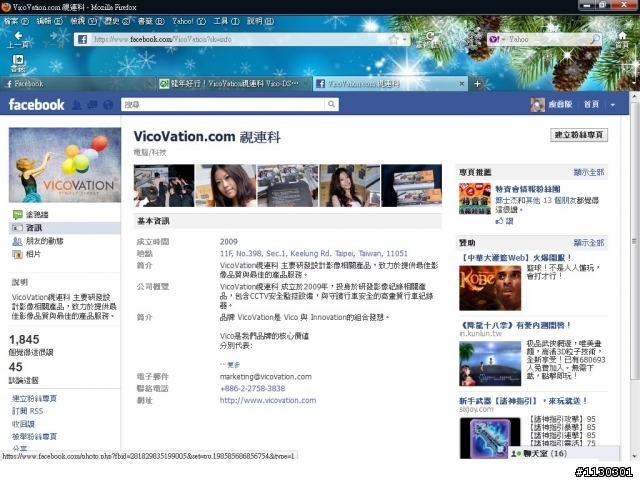Open the 檔案 (File) menu
This screenshot has width=640, height=480.
[x=16, y=21]
